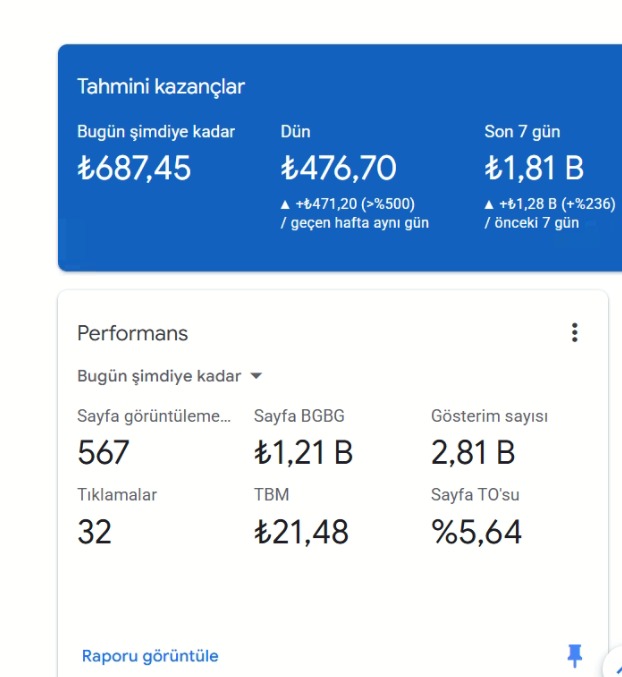Click the 'Dün' label
The image size is (622, 677).
pyautogui.click(x=296, y=132)
